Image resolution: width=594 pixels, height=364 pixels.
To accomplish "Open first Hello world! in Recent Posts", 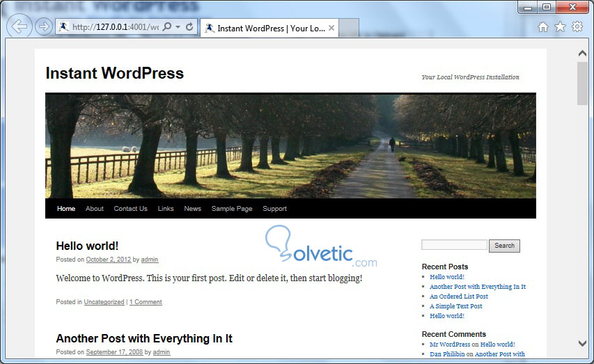I will tap(447, 277).
